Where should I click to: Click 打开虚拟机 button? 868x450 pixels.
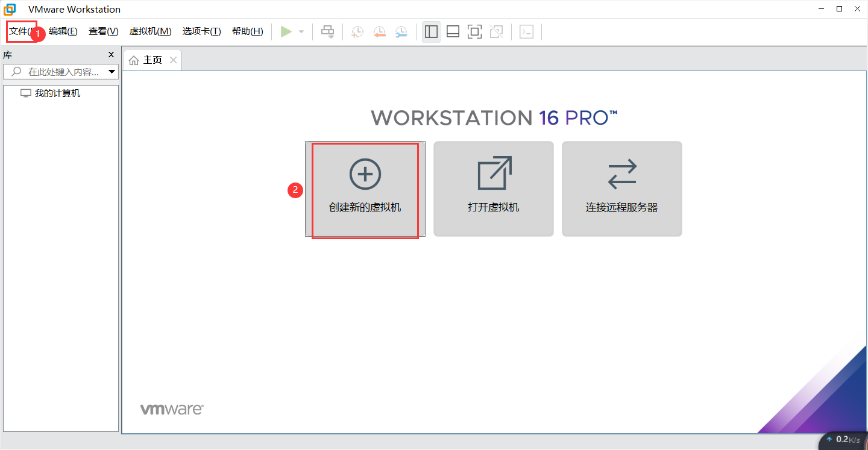click(x=493, y=189)
